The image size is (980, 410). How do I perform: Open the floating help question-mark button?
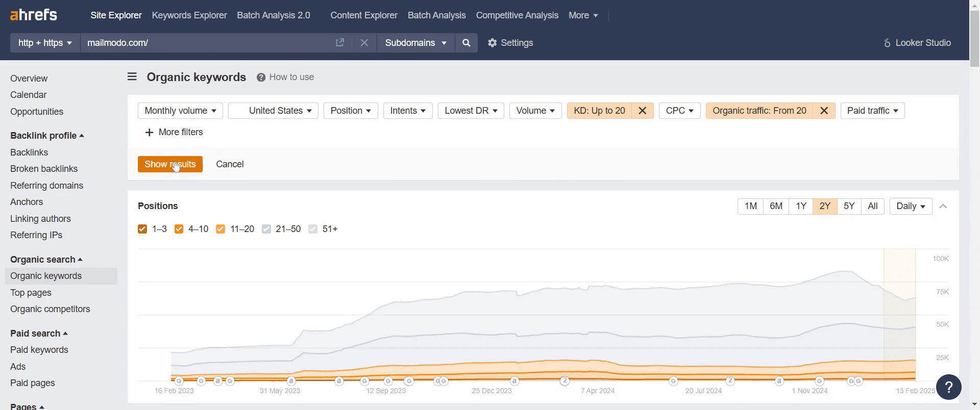[x=949, y=387]
